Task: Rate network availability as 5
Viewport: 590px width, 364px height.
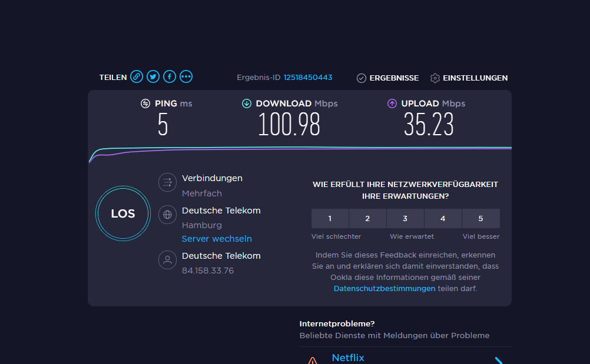Action: (x=481, y=219)
